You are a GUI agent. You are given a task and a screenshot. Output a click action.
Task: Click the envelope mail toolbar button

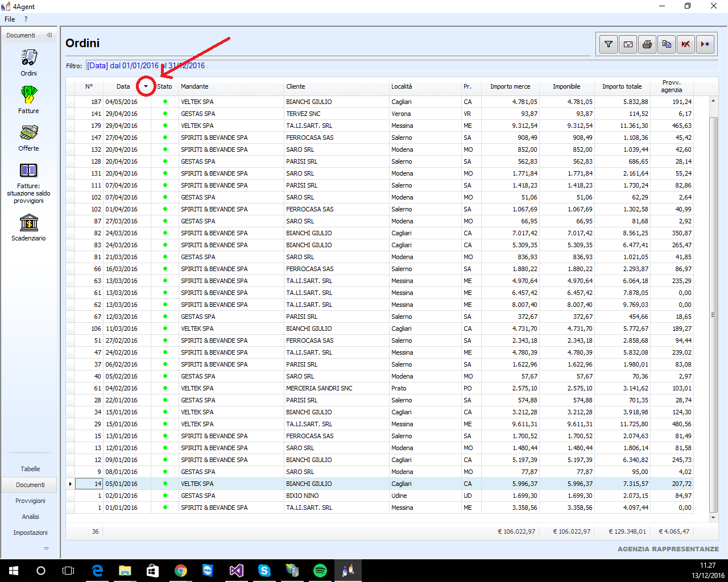pos(628,44)
